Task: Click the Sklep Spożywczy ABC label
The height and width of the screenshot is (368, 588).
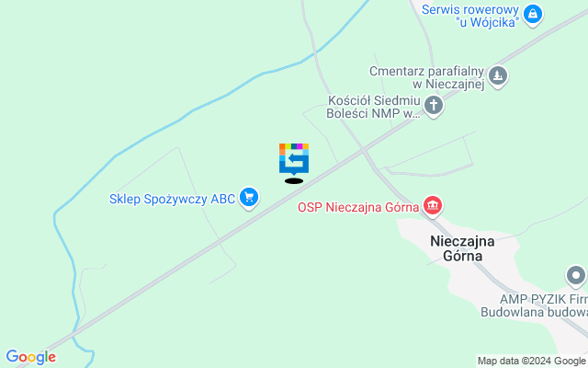Action: pos(172,199)
